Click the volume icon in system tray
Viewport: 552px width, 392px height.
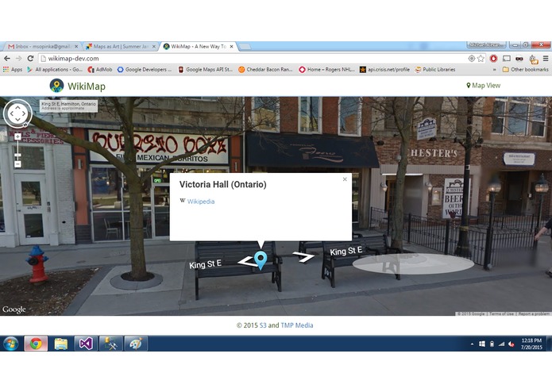pos(511,344)
